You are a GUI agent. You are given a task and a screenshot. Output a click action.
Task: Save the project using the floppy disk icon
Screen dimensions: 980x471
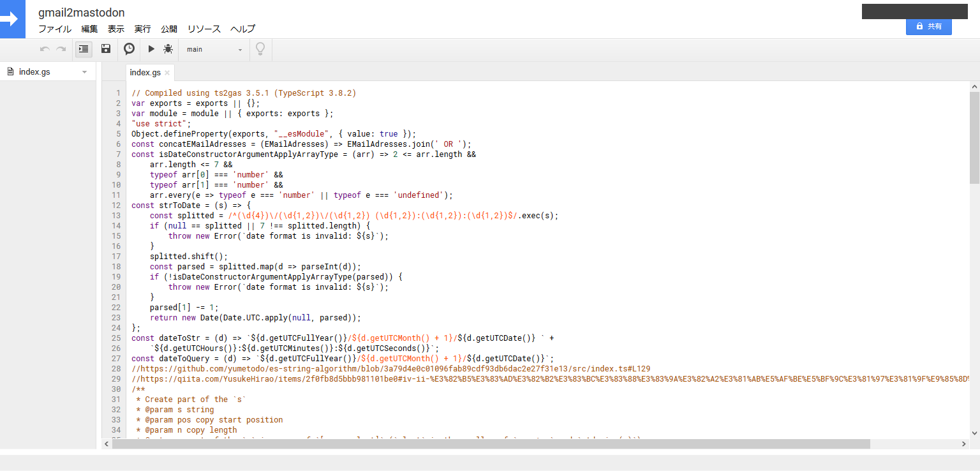click(x=106, y=49)
